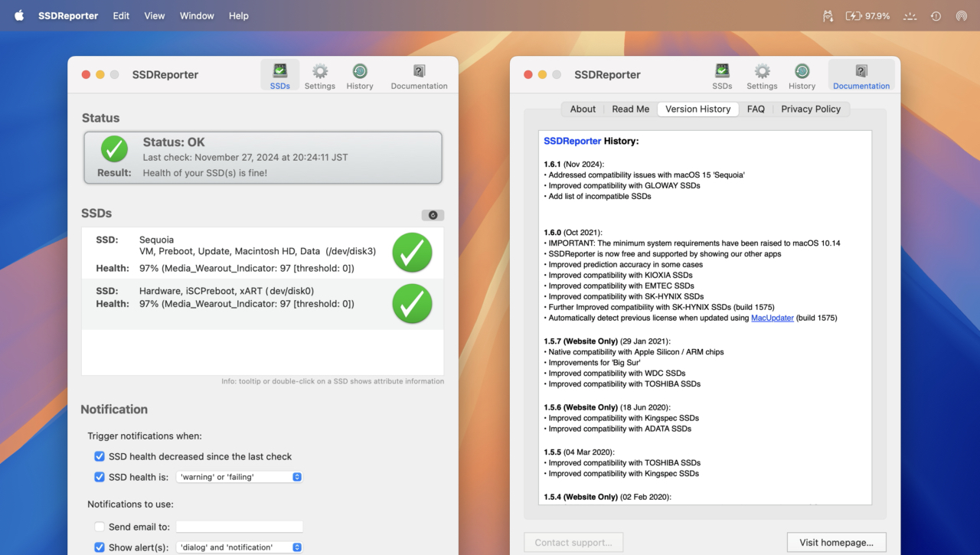Click Contact support button
The image size is (980, 555).
tap(573, 542)
